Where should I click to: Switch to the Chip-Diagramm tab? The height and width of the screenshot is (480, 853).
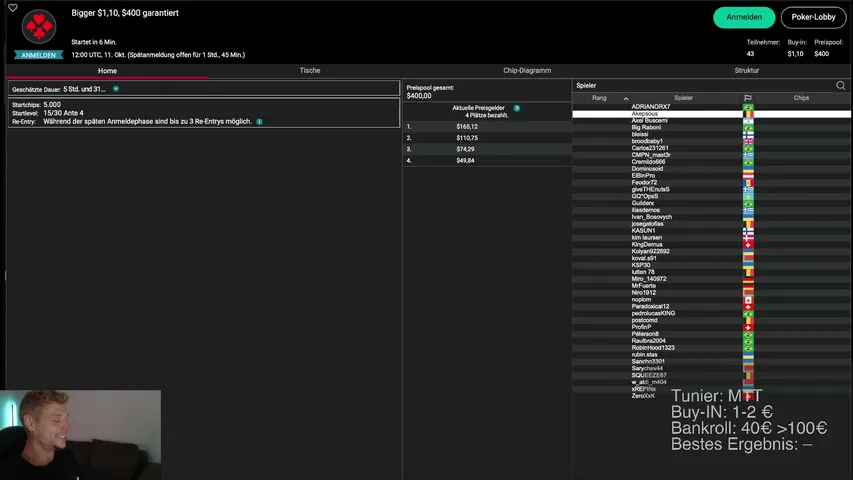[x=527, y=71]
